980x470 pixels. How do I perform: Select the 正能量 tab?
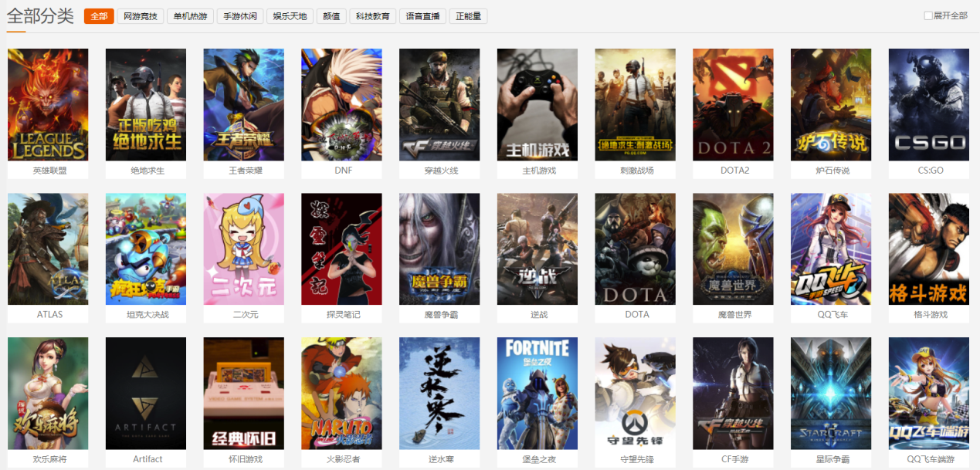point(468,16)
